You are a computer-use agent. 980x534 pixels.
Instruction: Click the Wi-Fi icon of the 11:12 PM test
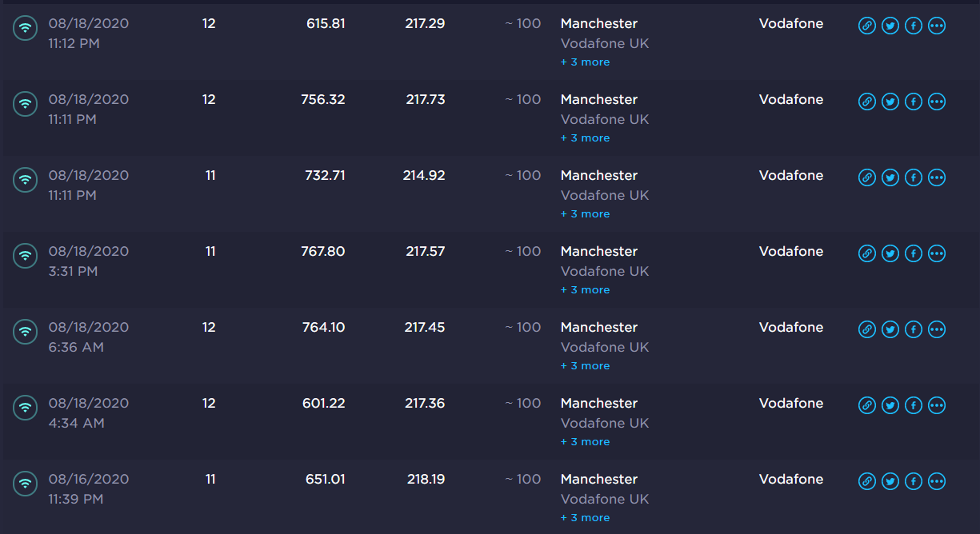(26, 28)
